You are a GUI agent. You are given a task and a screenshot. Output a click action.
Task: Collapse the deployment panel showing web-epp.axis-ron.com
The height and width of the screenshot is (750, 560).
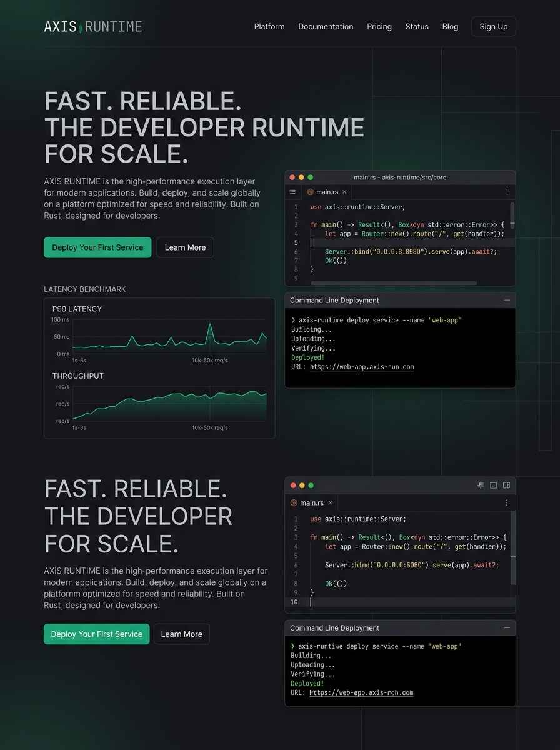(x=507, y=628)
